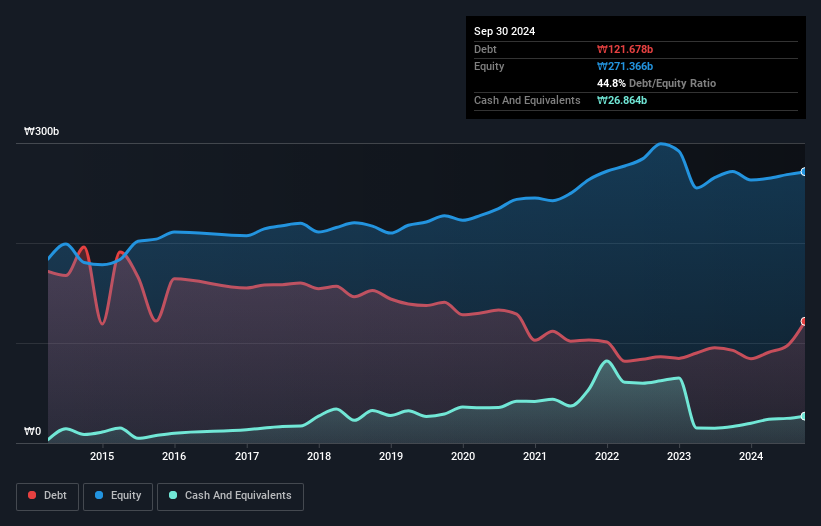This screenshot has height=526, width=821.
Task: Click the ₩26.864b cash value in tooltip
Action: [622, 100]
